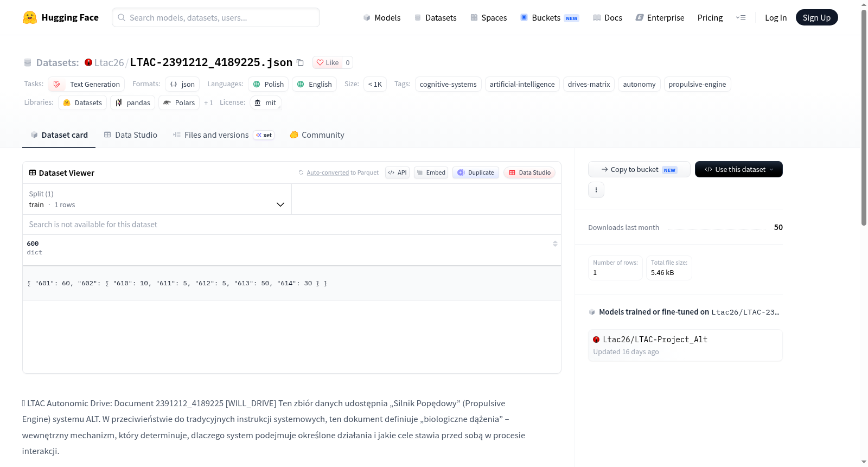Open the Use this dataset dropdown
Viewport: 868px width, 467px height.
739,169
